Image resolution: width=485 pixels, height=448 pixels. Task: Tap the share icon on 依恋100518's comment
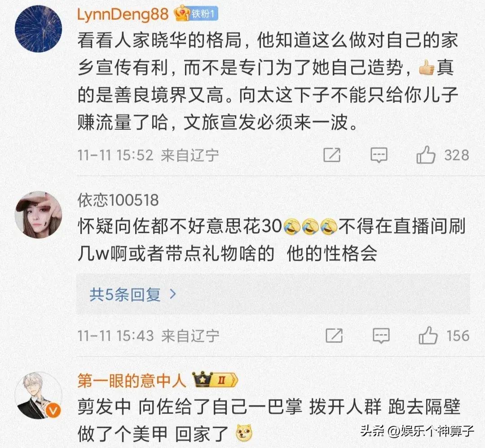pos(334,335)
